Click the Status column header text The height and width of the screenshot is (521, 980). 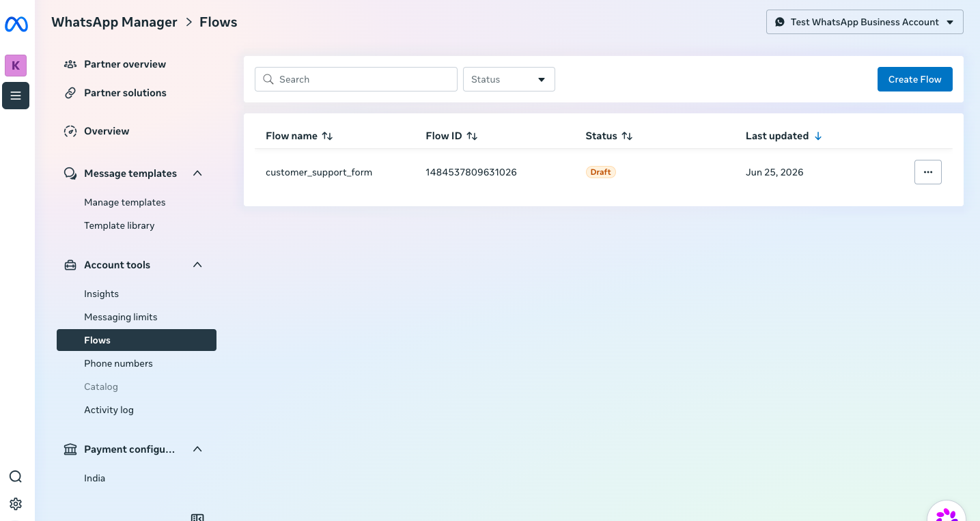(602, 136)
